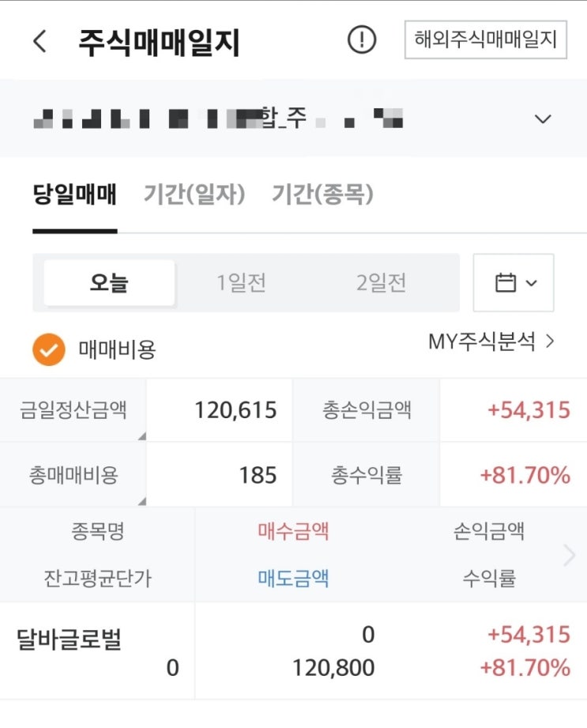Click the 매수금액 column header
587x728 pixels.
293,530
